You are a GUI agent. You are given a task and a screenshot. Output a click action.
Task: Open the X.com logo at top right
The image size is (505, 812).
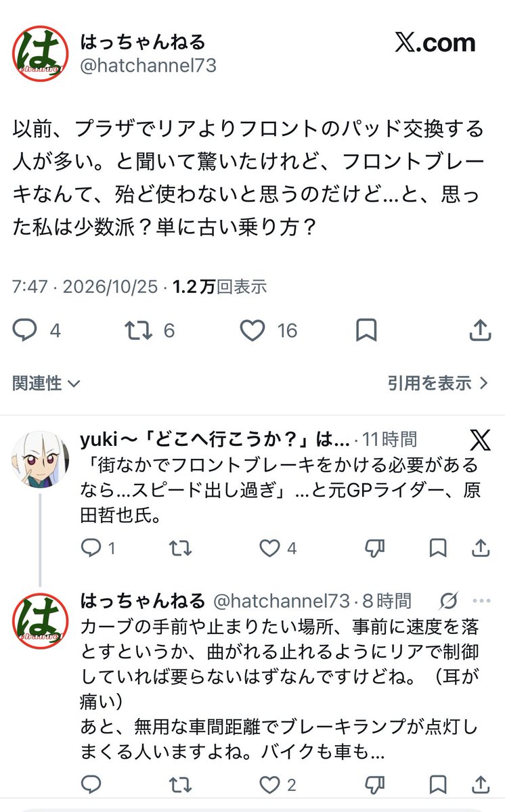435,43
